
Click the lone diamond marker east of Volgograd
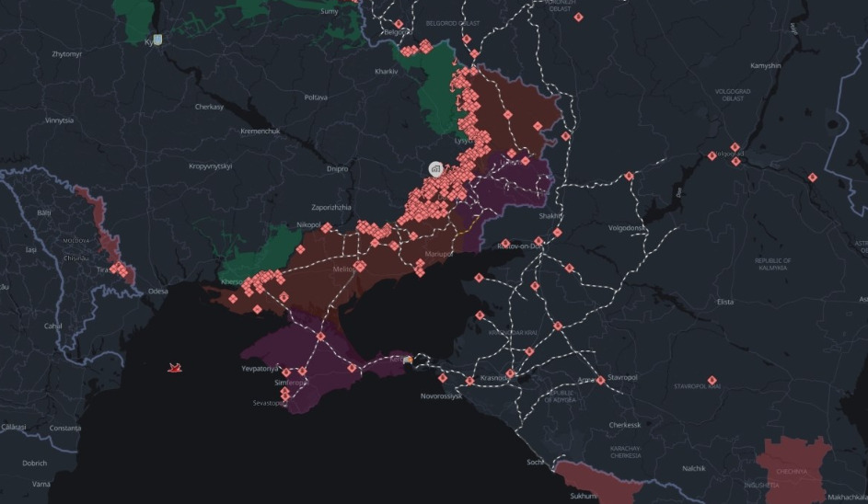click(x=813, y=178)
